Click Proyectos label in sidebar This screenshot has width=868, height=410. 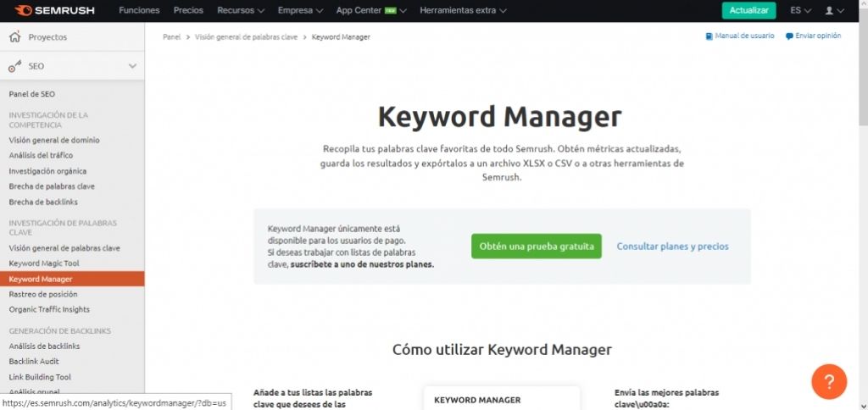point(47,37)
